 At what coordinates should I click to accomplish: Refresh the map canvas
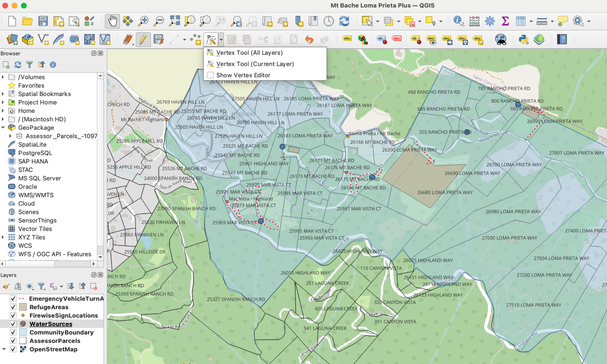[x=344, y=21]
